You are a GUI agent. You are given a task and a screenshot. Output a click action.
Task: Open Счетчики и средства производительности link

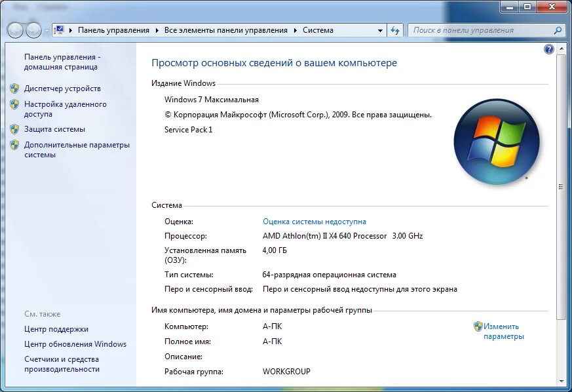(x=62, y=364)
